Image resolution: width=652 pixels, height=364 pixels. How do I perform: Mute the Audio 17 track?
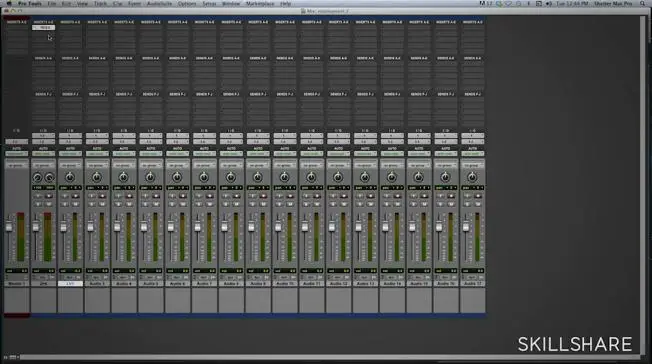[478, 204]
